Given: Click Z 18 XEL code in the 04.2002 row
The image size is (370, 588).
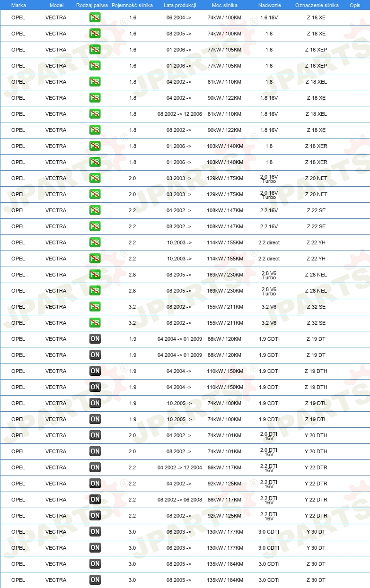Looking at the screenshot, I should 316,82.
